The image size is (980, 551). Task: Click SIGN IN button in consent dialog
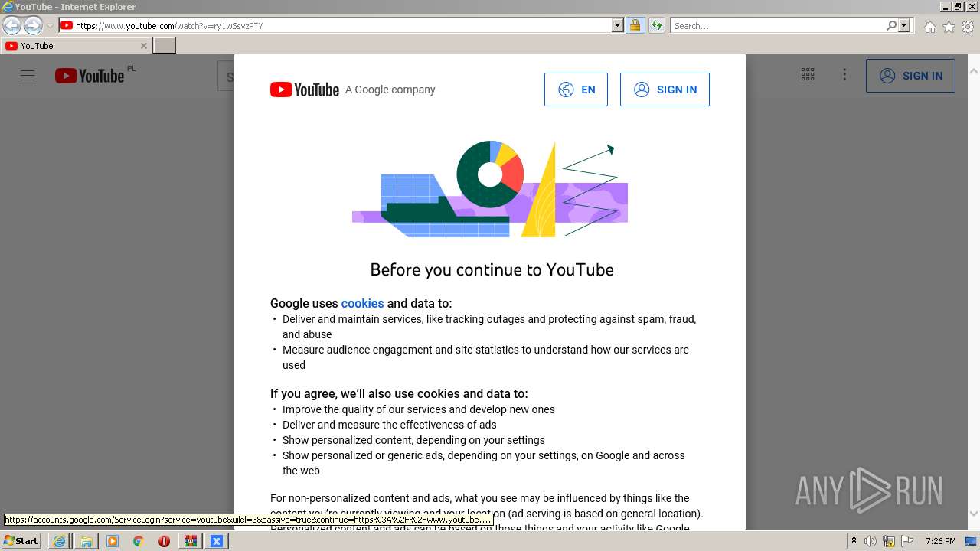pyautogui.click(x=665, y=90)
